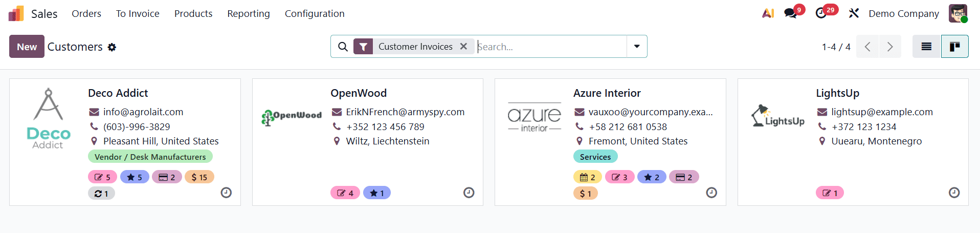Click the New customer button
This screenshot has width=980, height=233.
coord(27,47)
